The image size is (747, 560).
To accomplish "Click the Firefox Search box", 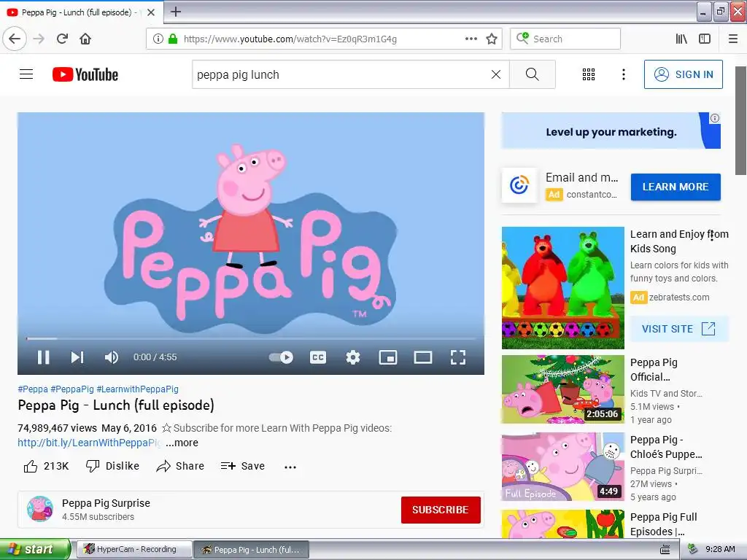I will click(x=565, y=39).
